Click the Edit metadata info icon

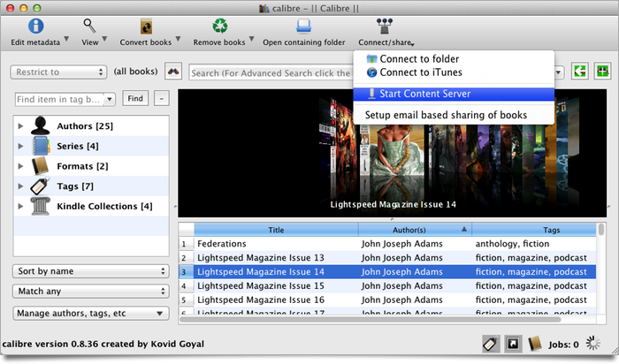click(x=36, y=26)
